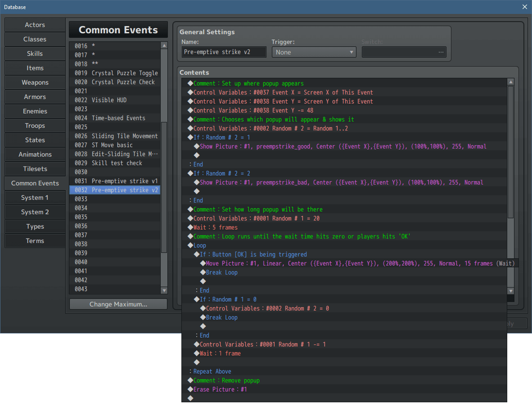Open the Classes database tab
This screenshot has width=532, height=405.
coord(35,39)
